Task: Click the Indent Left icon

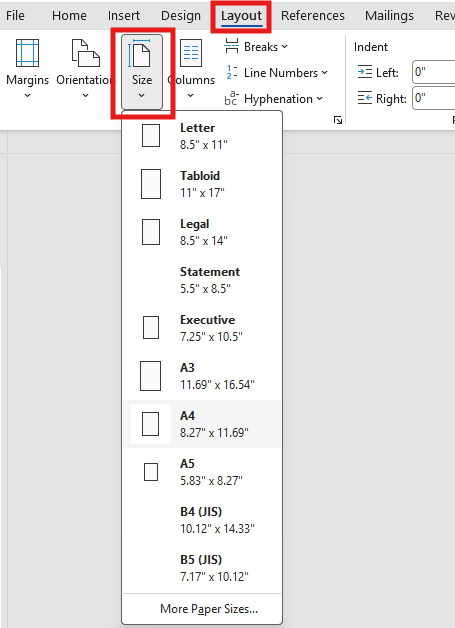Action: click(364, 72)
